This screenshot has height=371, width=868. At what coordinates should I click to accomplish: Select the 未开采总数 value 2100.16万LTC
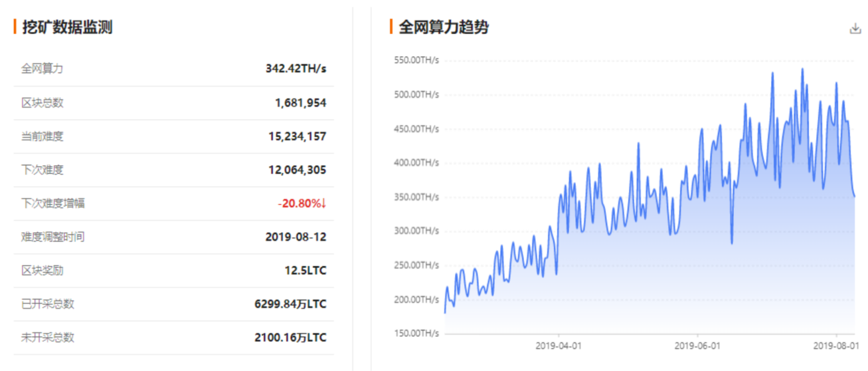(290, 338)
